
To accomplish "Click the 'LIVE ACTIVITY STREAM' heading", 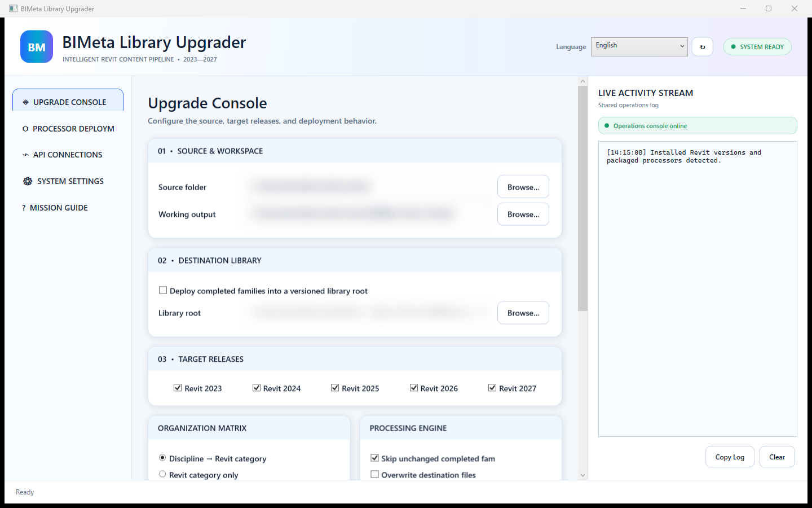I will click(646, 93).
